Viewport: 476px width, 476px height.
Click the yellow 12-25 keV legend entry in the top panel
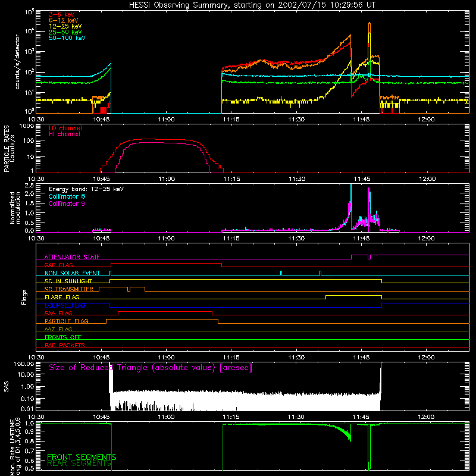coord(65,26)
